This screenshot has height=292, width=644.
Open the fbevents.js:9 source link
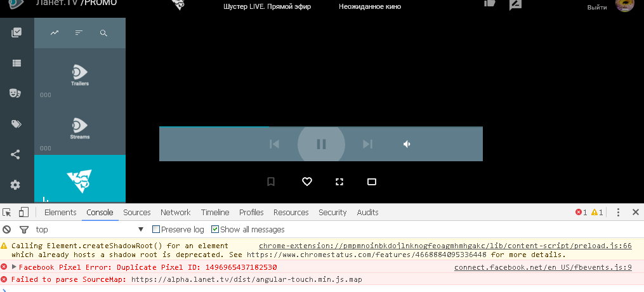(542, 267)
